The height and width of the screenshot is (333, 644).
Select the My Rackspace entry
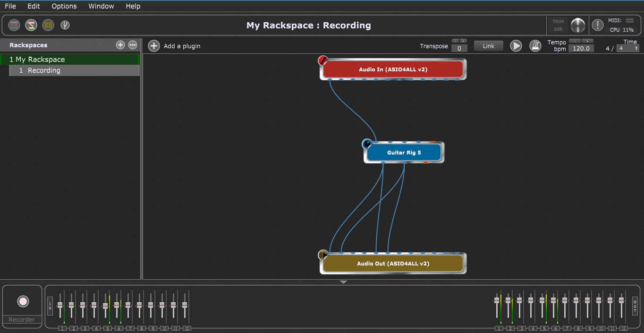coord(70,60)
